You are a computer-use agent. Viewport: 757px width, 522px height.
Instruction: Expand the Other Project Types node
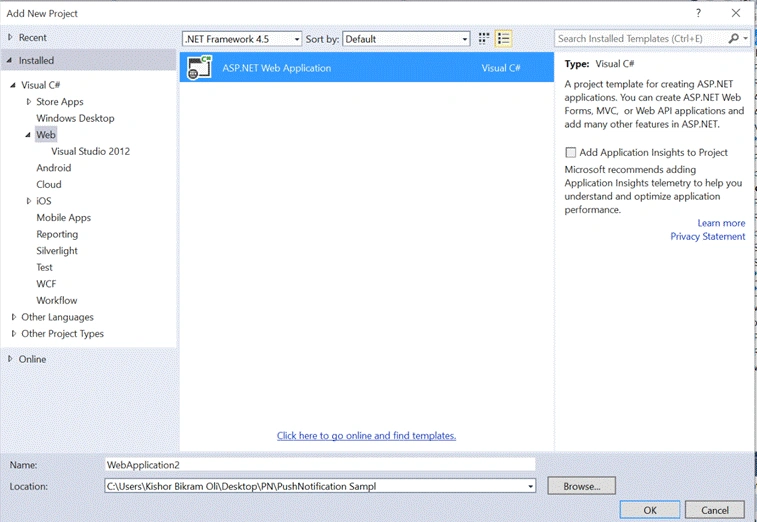click(x=14, y=333)
